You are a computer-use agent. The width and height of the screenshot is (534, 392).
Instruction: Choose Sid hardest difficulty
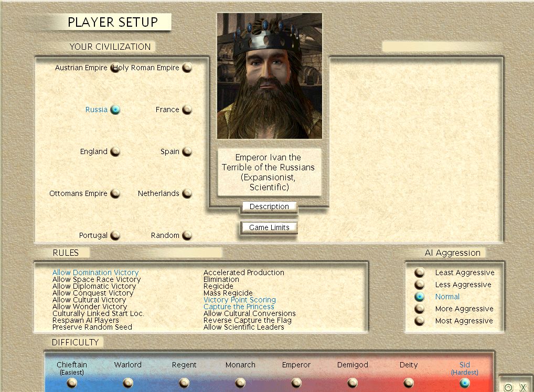click(465, 383)
